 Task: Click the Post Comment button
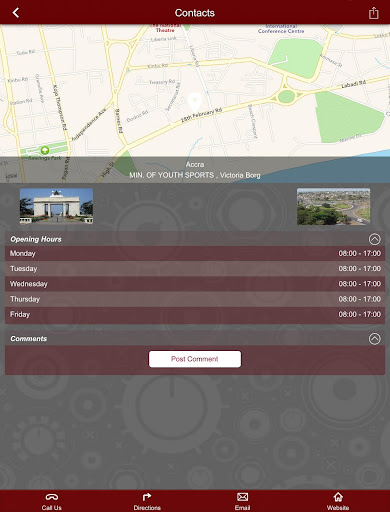[x=195, y=359]
